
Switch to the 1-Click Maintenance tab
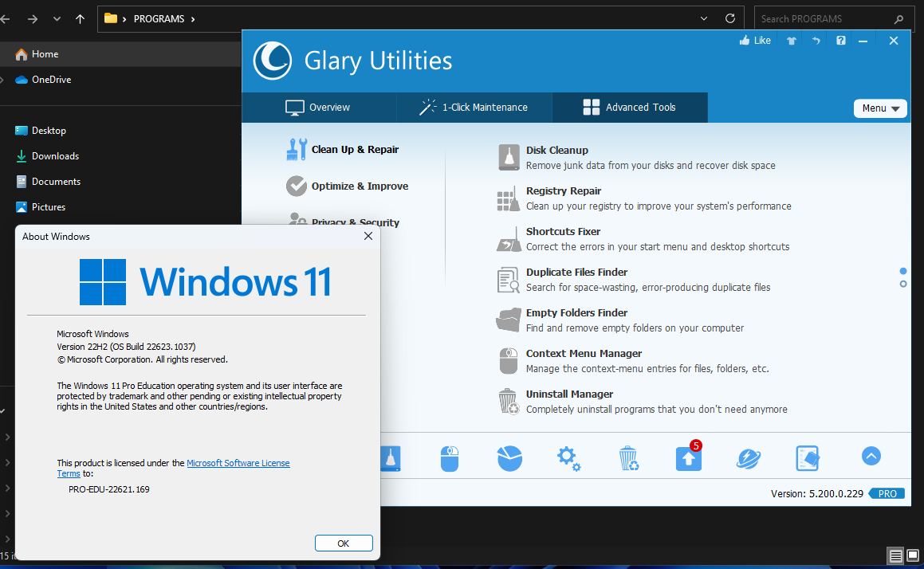474,108
